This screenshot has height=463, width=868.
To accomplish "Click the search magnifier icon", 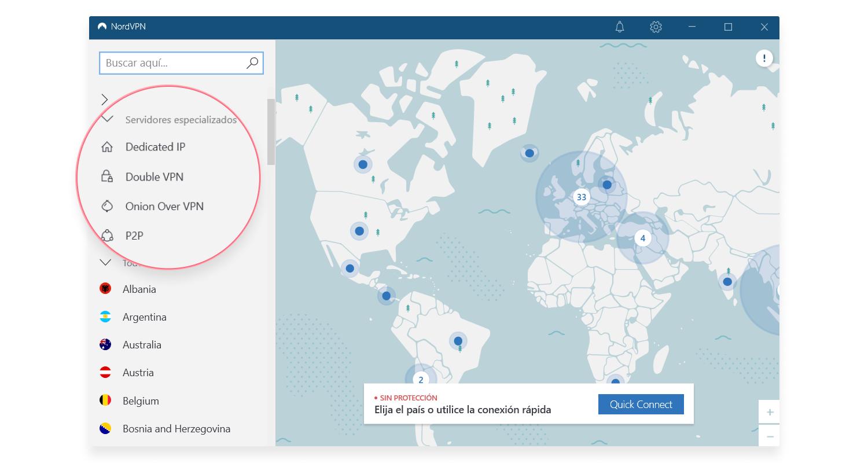I will (252, 63).
